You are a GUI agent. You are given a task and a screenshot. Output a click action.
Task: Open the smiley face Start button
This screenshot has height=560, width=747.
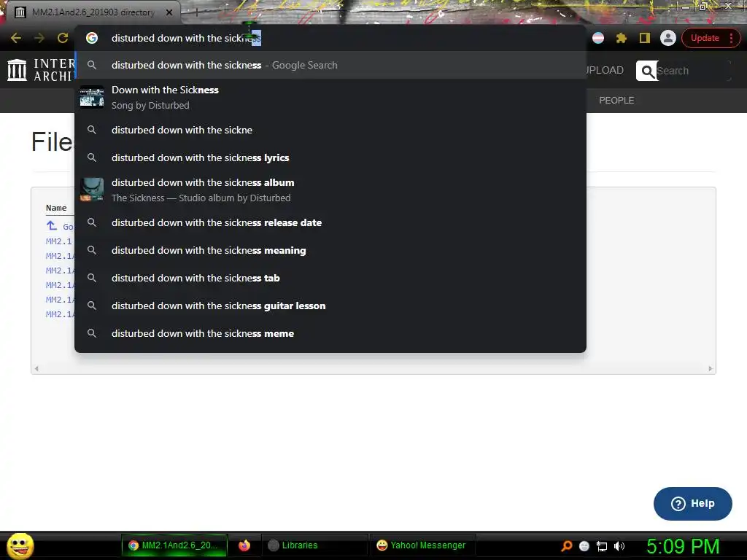(x=20, y=545)
